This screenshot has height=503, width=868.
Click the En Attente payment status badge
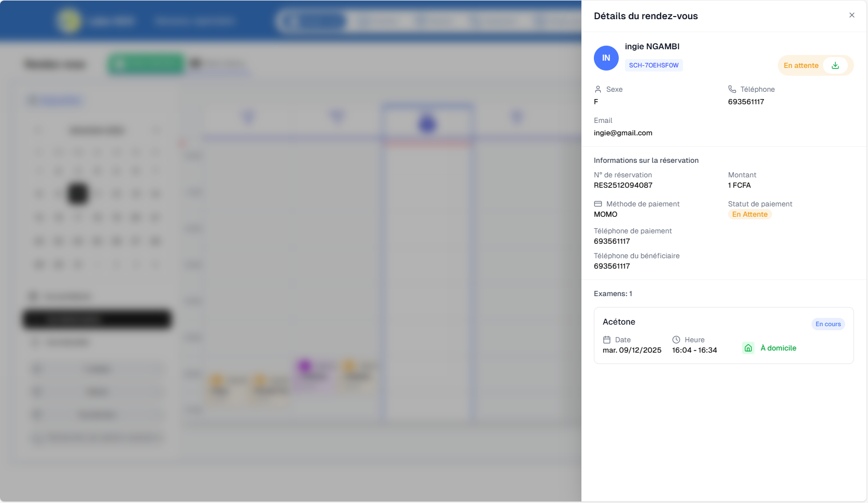(x=749, y=214)
